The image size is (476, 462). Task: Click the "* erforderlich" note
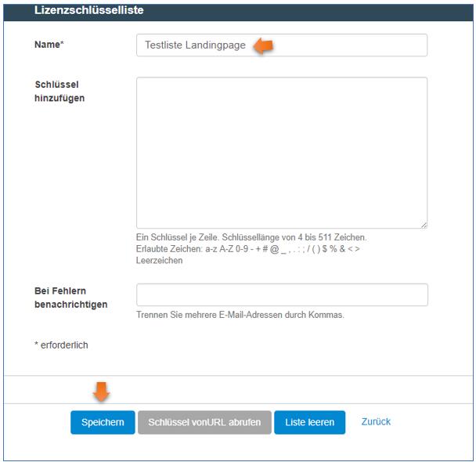coord(61,345)
